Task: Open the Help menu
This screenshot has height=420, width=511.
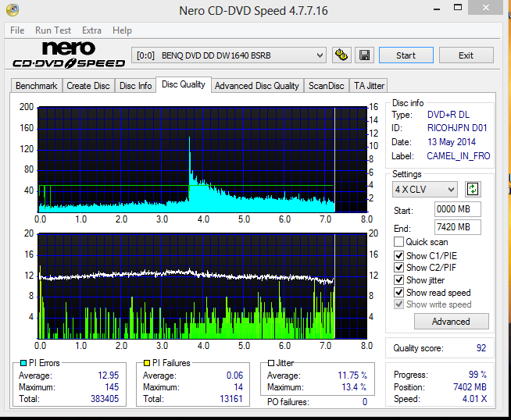Action: (x=122, y=30)
